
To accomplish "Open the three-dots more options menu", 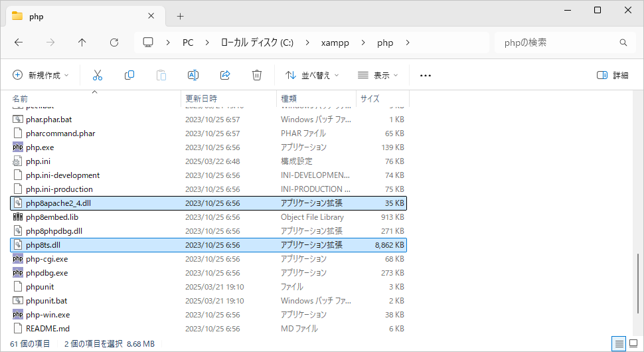I will [426, 76].
